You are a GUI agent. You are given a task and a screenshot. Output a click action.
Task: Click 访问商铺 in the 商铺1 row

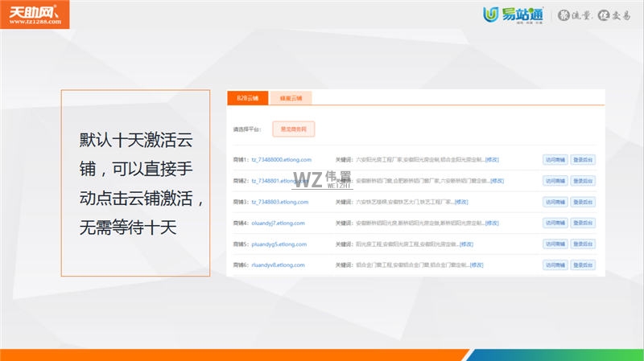(x=555, y=159)
